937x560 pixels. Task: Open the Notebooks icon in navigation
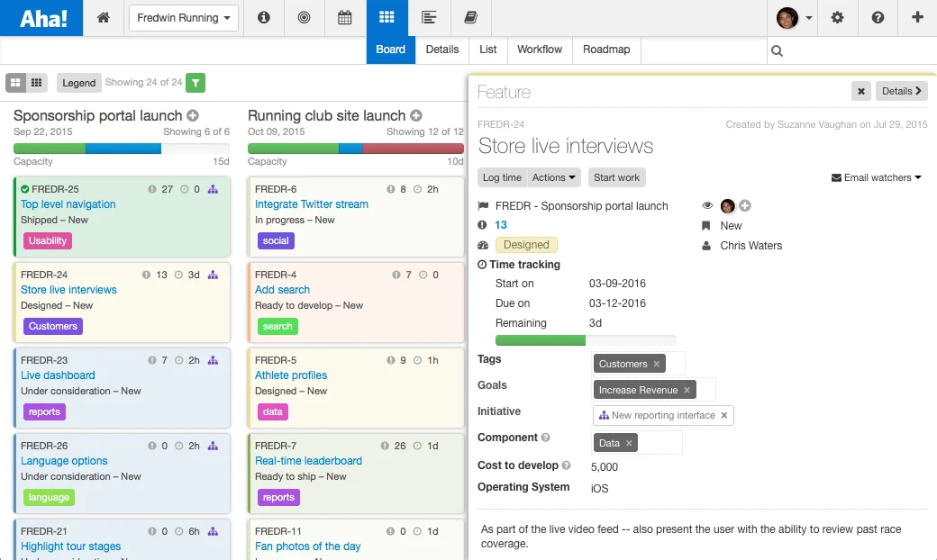pos(471,18)
